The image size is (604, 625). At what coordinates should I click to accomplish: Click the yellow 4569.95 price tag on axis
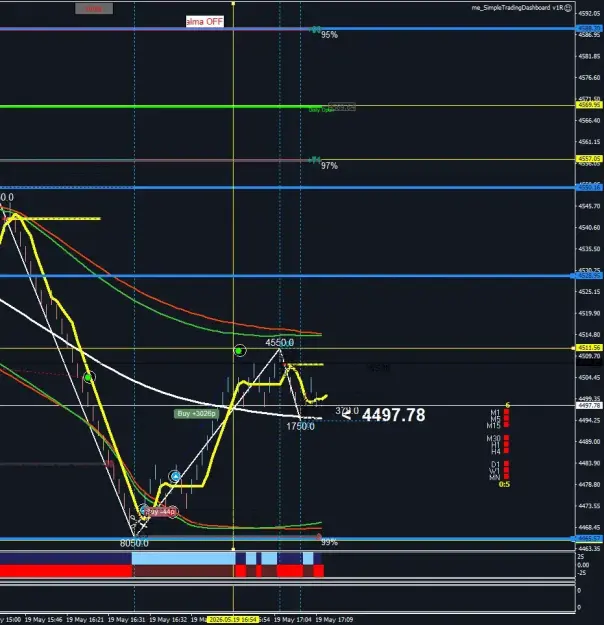(x=589, y=105)
